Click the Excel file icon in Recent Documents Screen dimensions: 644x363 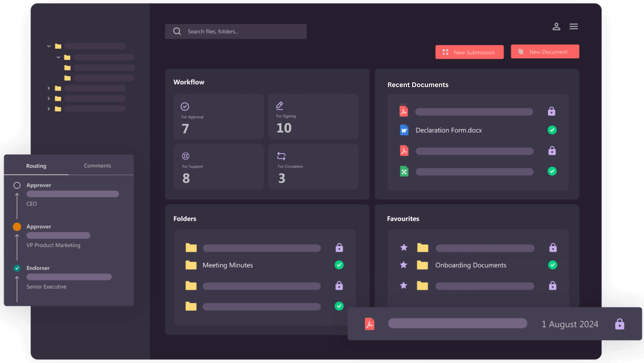pyautogui.click(x=404, y=172)
